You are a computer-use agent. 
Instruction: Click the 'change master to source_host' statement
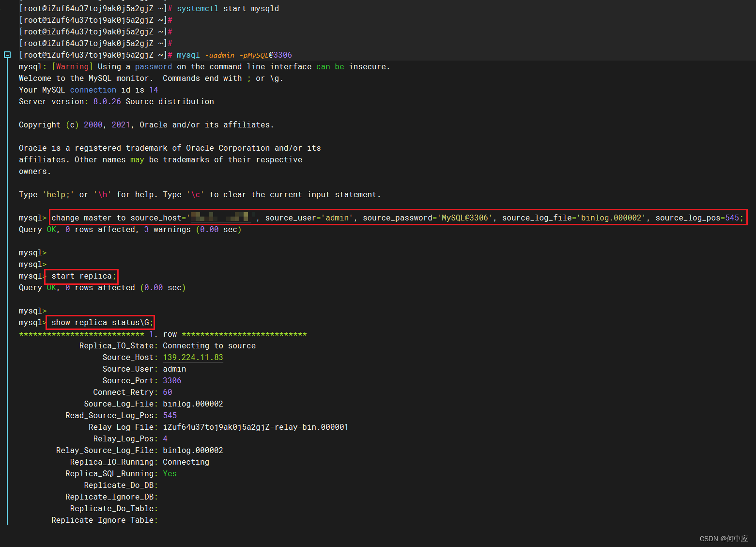(398, 218)
